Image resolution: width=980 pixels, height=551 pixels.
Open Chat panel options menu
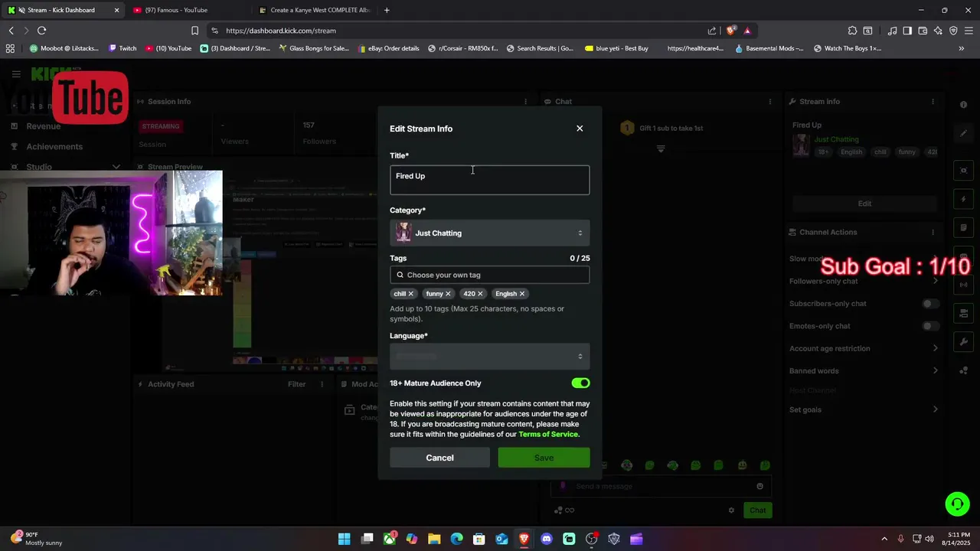770,101
